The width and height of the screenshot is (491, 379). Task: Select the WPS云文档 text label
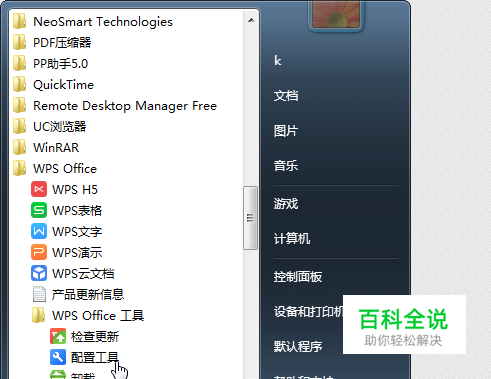tap(83, 274)
